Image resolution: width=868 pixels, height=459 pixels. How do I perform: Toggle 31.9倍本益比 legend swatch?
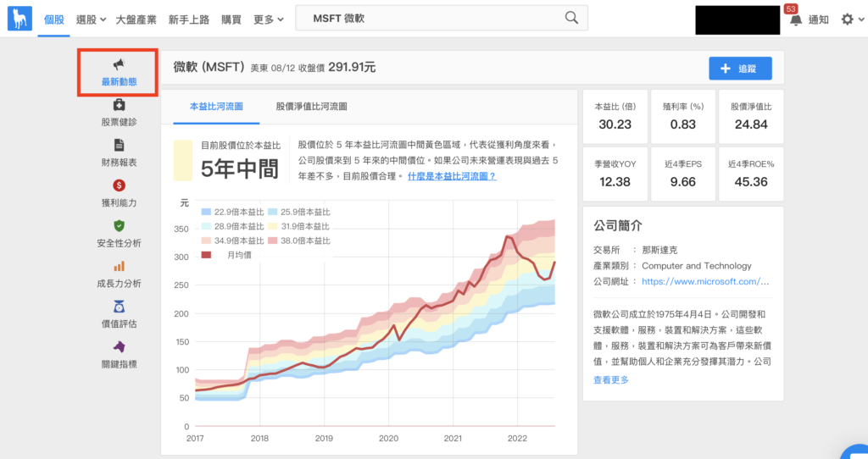coord(272,226)
